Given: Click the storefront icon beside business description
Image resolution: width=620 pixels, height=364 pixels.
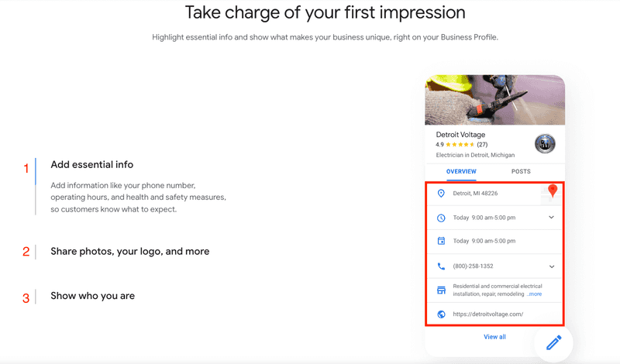Looking at the screenshot, I should tap(441, 290).
